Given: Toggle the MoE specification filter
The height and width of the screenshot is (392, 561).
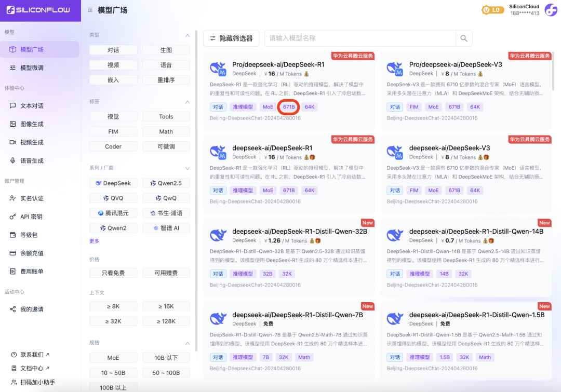Looking at the screenshot, I should 113,357.
